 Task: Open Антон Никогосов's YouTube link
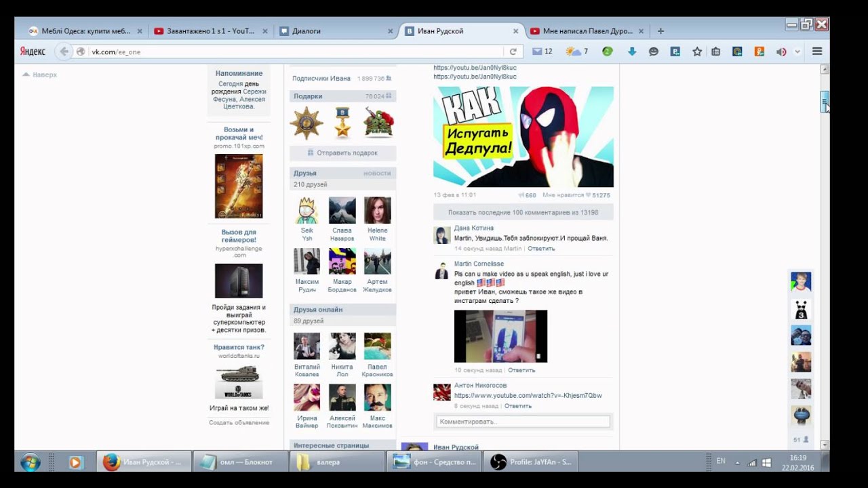click(528, 396)
